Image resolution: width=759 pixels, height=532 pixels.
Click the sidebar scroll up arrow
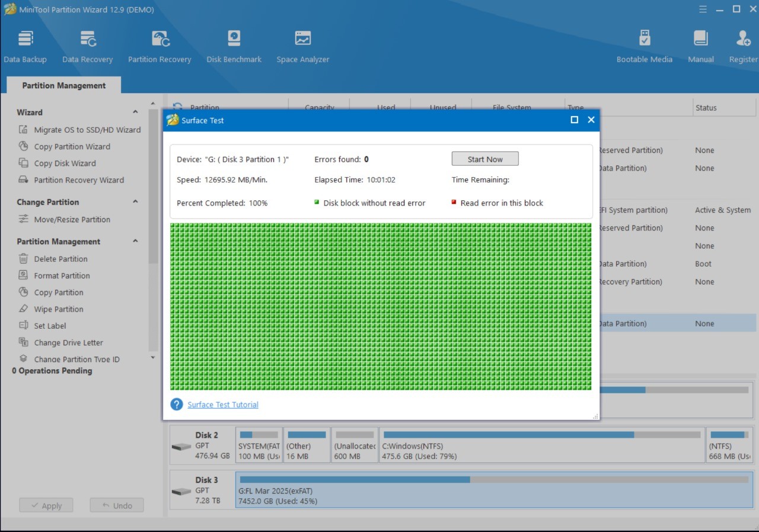point(153,104)
